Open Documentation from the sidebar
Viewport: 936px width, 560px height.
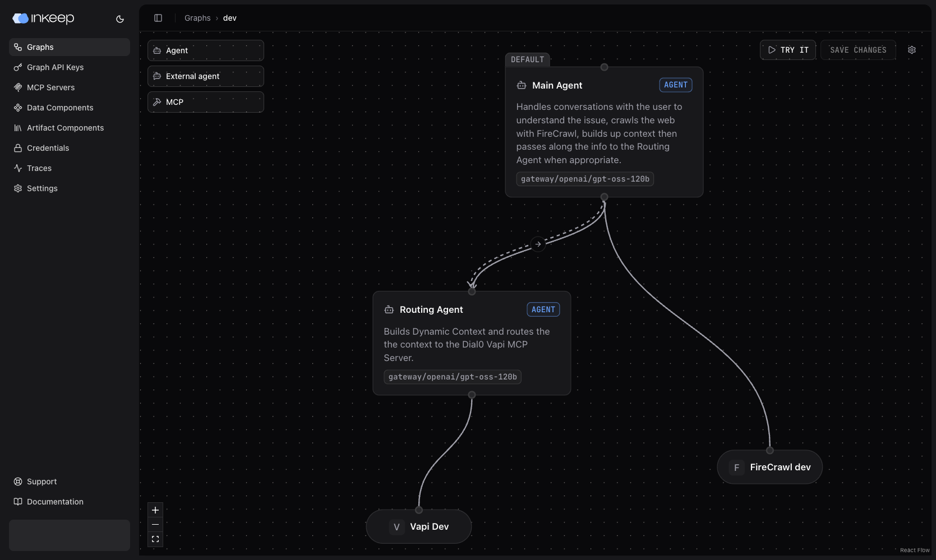(54, 502)
